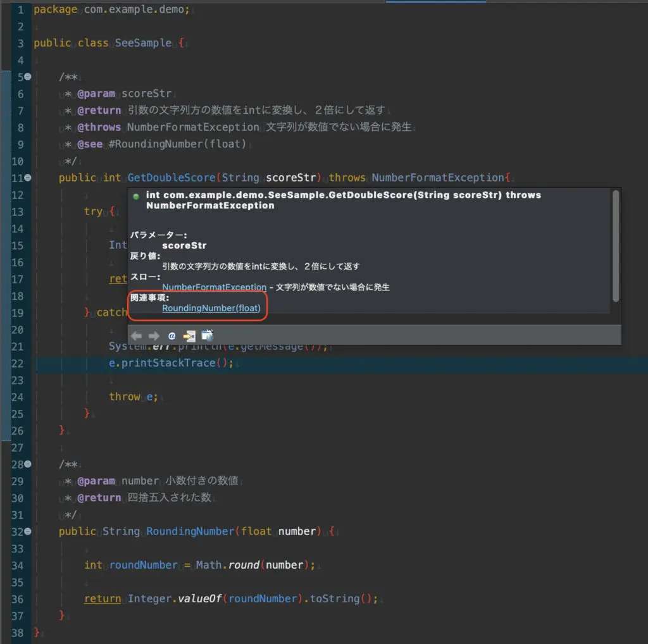Click RoundingNumber method name at line 32
The width and height of the screenshot is (648, 644).
coord(190,531)
